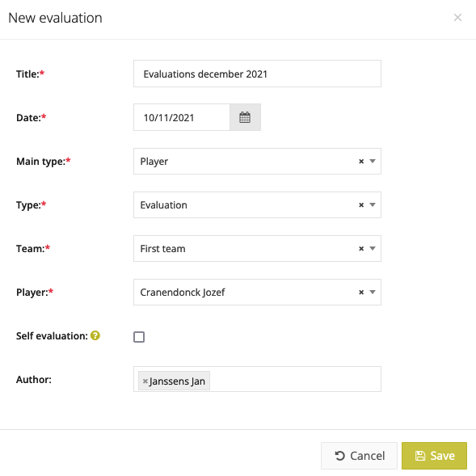Expand the Player dropdown arrow
Screen dimensions: 476x476
coord(373,292)
